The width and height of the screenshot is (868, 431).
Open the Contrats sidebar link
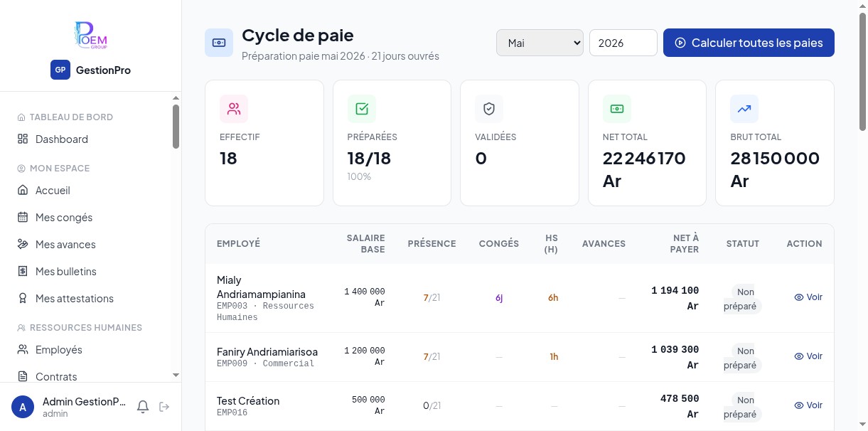[x=85, y=376]
